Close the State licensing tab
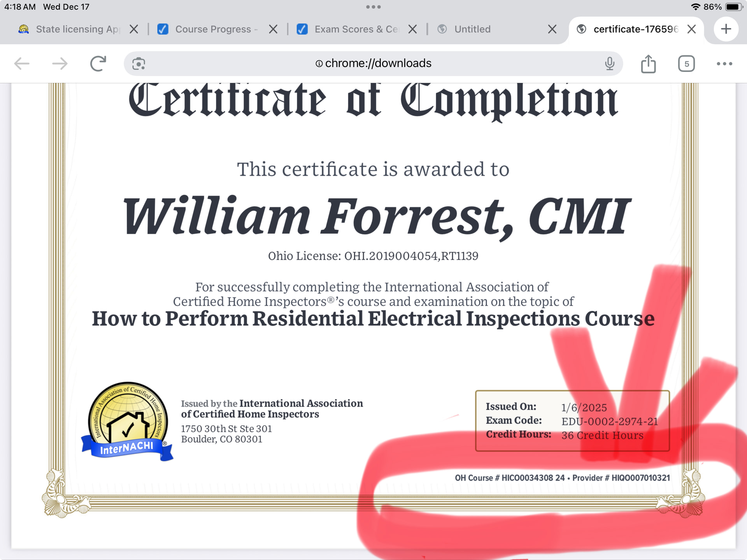 (x=134, y=29)
